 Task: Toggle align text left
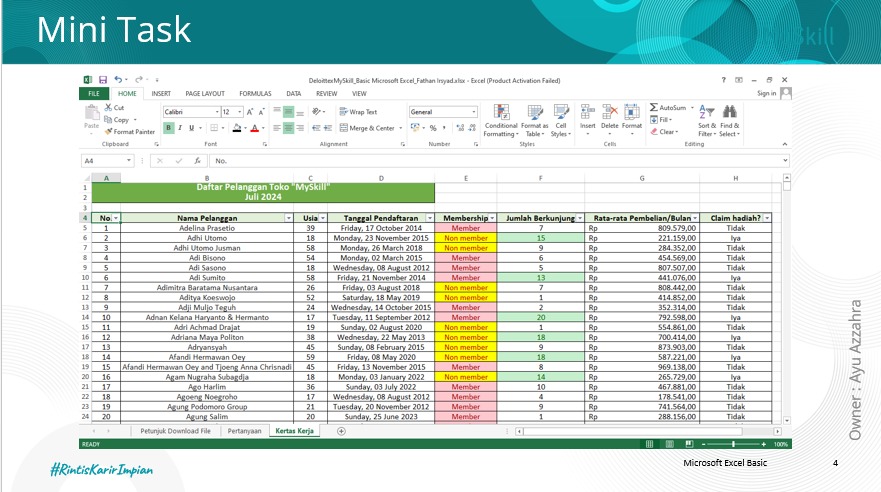click(277, 128)
